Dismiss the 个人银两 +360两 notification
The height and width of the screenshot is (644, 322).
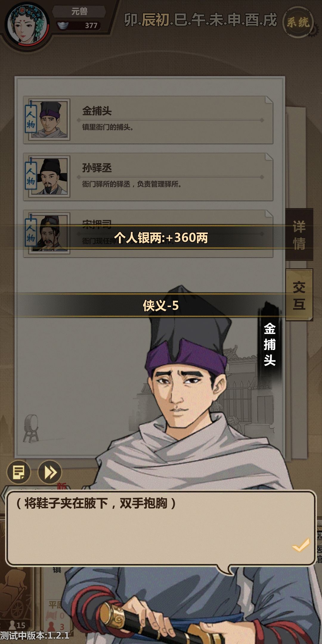click(x=161, y=238)
